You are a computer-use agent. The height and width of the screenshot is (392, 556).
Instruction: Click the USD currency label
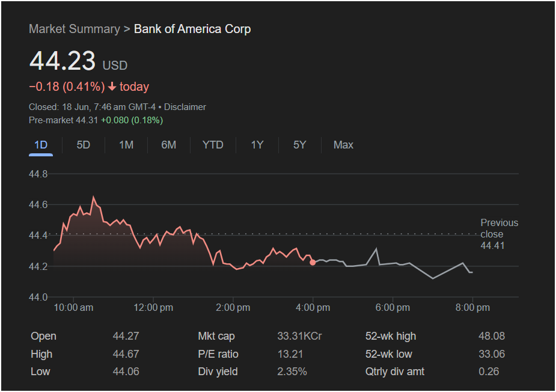pyautogui.click(x=115, y=66)
